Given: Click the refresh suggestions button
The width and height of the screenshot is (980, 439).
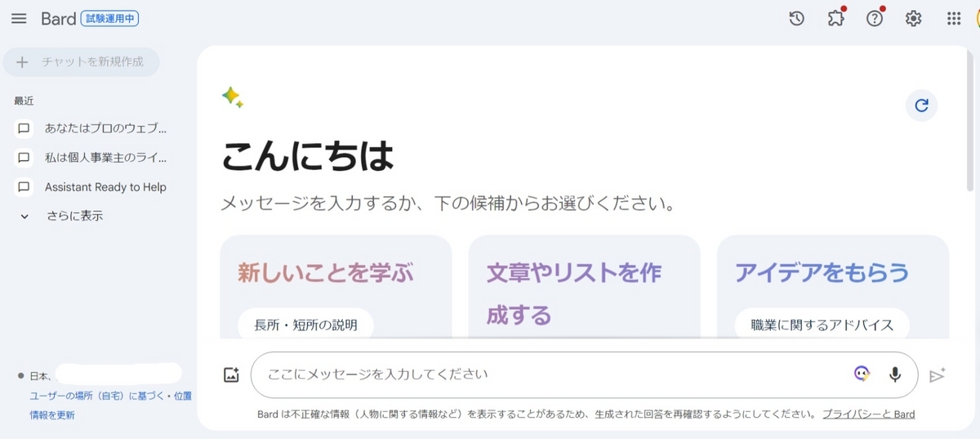Looking at the screenshot, I should pos(921,105).
